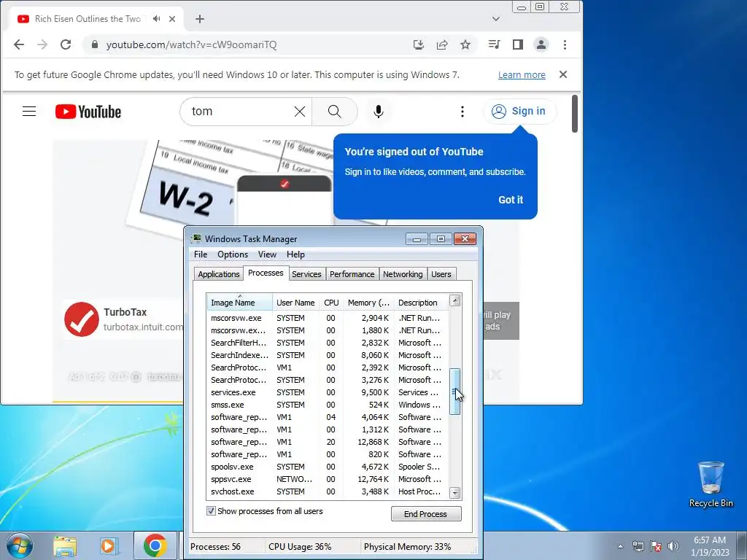
Task: Click the address bar URL
Action: (191, 44)
